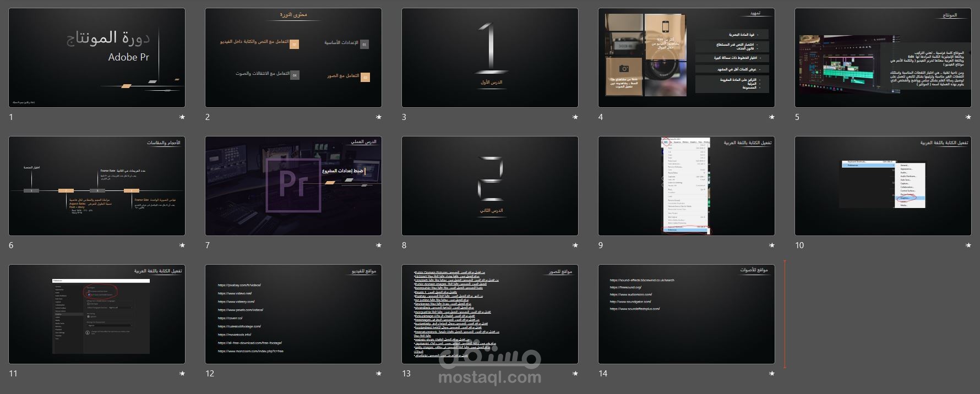Screen dimensions: 980x394
Task: Select slide 6 timeline diagram thumbnail
Action: pyautogui.click(x=97, y=186)
